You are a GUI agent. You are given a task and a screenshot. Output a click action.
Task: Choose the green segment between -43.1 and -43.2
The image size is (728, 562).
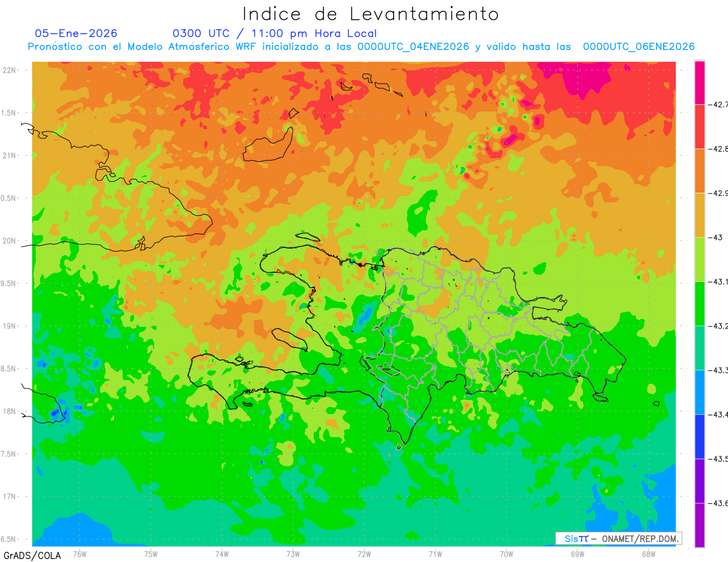point(699,304)
